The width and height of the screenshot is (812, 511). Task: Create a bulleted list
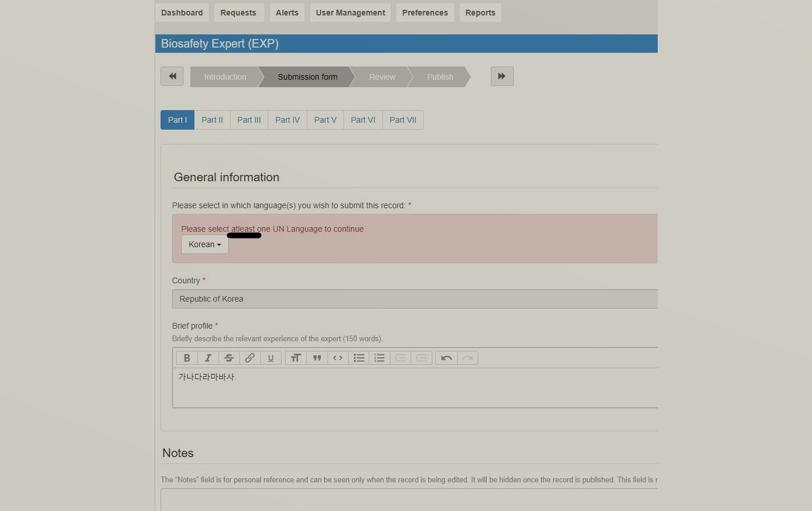click(359, 358)
